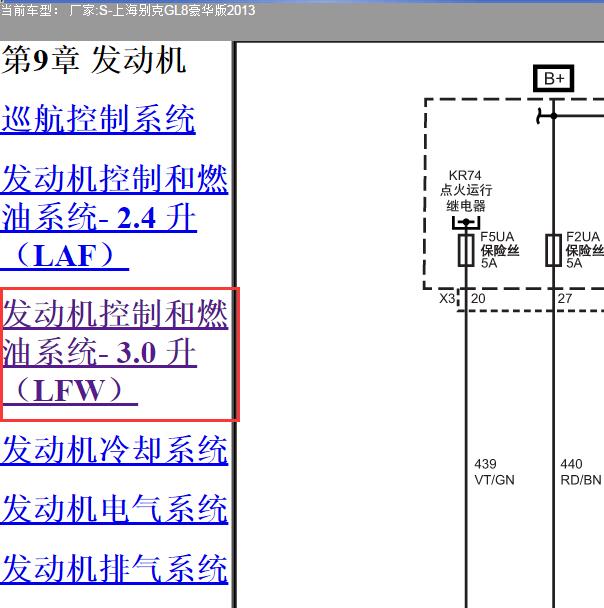Screen dimensions: 604x608
Task: Click the KR74 点火运行继电器 label
Action: (466, 190)
